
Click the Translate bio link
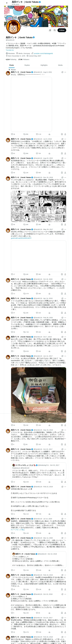(x=10, y=50)
